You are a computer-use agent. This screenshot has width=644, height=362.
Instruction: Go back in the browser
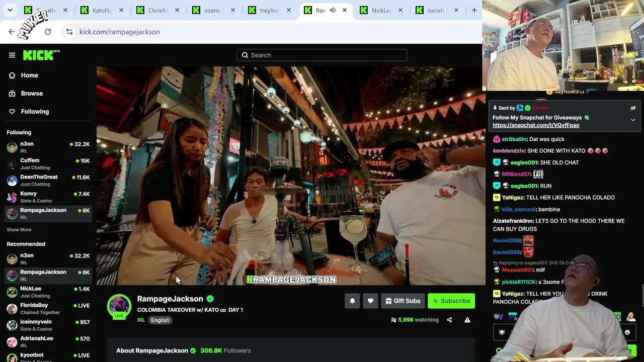[12, 32]
